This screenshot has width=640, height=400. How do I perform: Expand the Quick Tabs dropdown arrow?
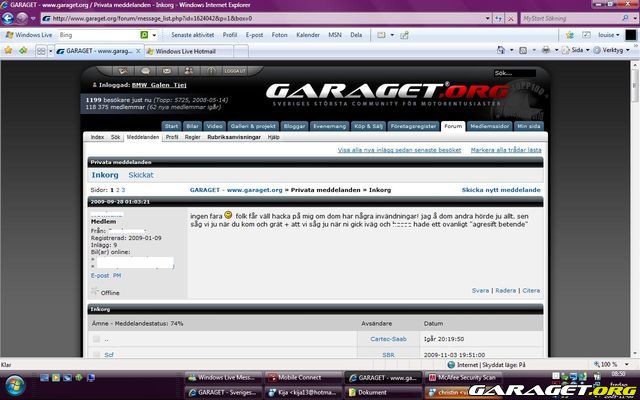click(x=51, y=51)
